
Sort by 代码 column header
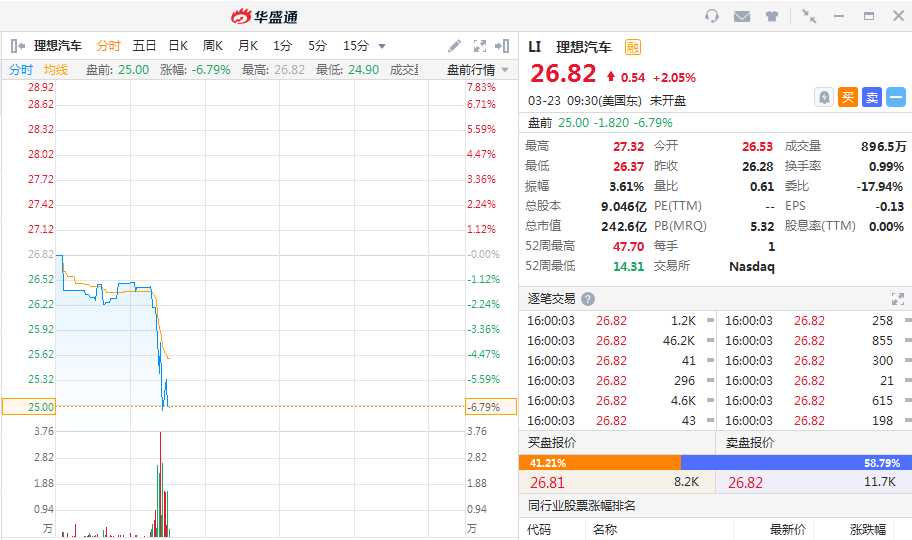539,530
